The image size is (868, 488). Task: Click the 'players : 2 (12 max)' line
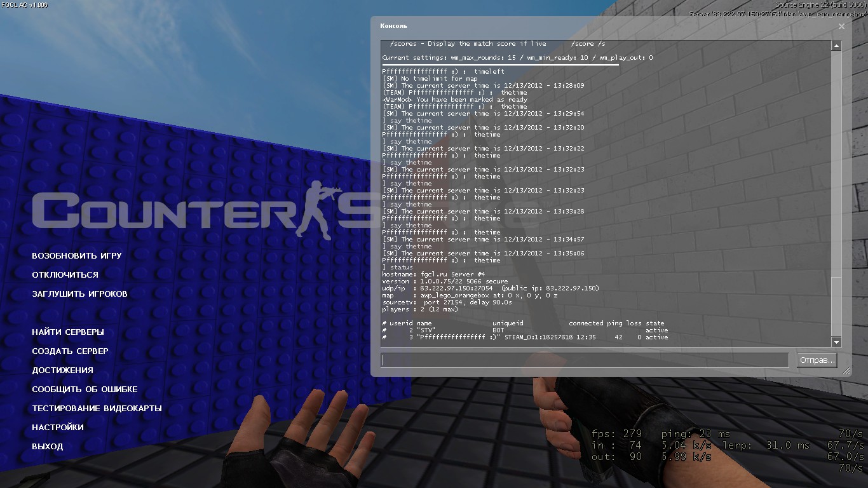(420, 309)
